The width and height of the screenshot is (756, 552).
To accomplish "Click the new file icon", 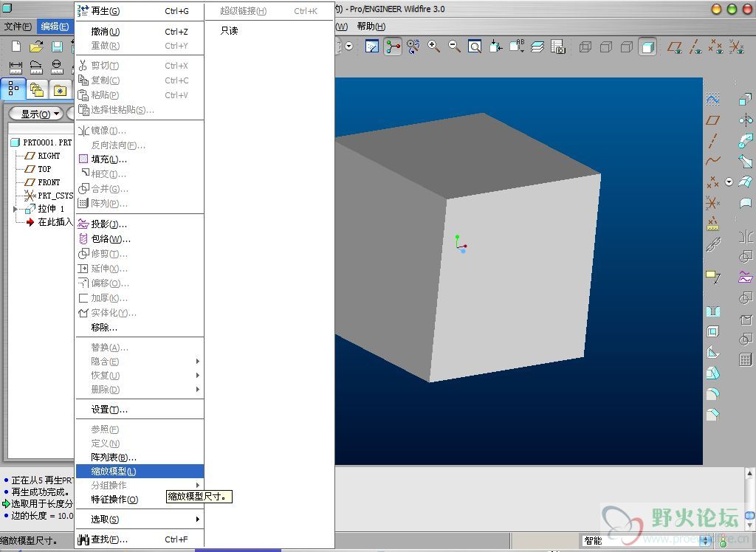I will [x=16, y=46].
